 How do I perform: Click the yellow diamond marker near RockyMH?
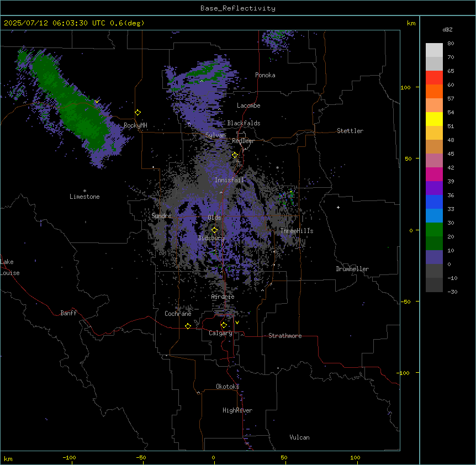138,113
